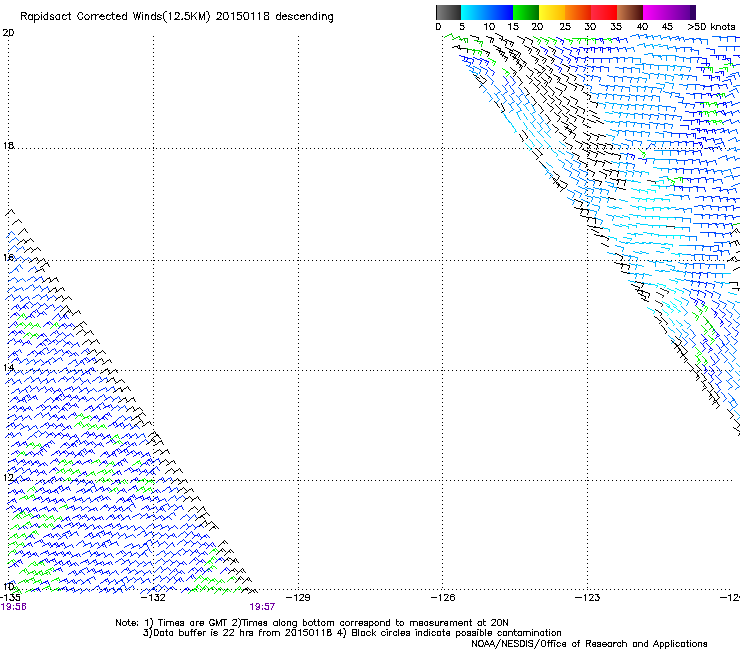Click the purple time stamp '19:56'
The image size is (740, 650).
[14, 607]
